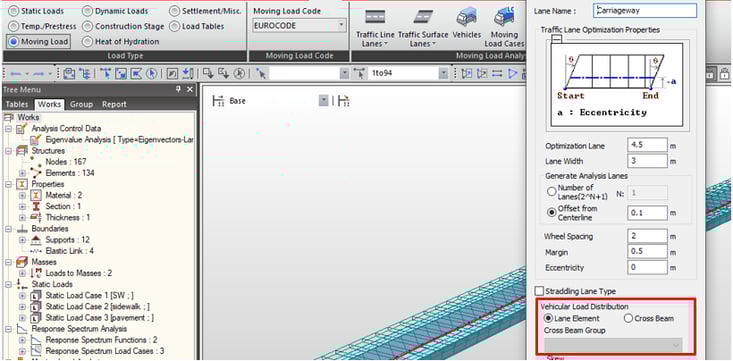Click the Wheel Spacing value field
Screen dimensions: 733x361
click(647, 236)
